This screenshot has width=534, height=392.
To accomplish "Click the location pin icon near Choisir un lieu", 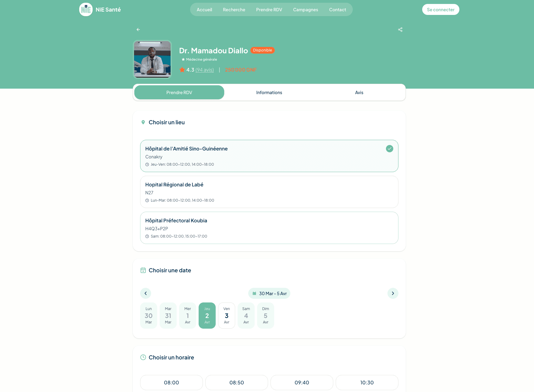I will [x=143, y=122].
